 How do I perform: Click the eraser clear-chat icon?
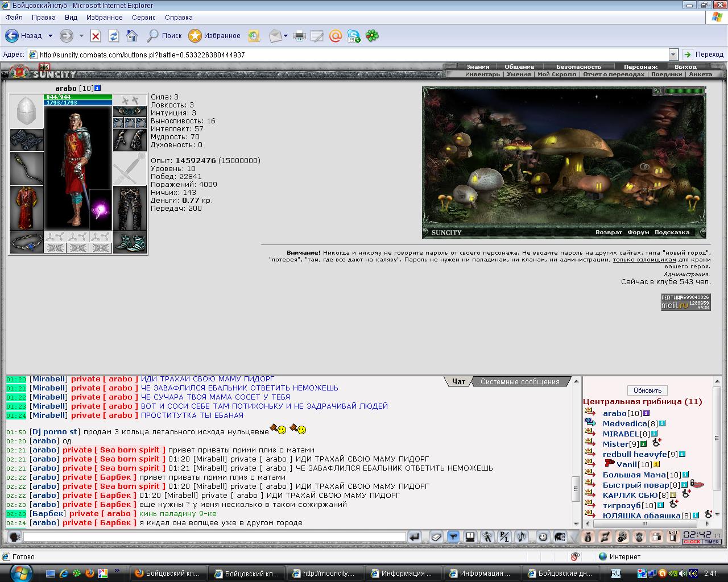click(x=436, y=537)
